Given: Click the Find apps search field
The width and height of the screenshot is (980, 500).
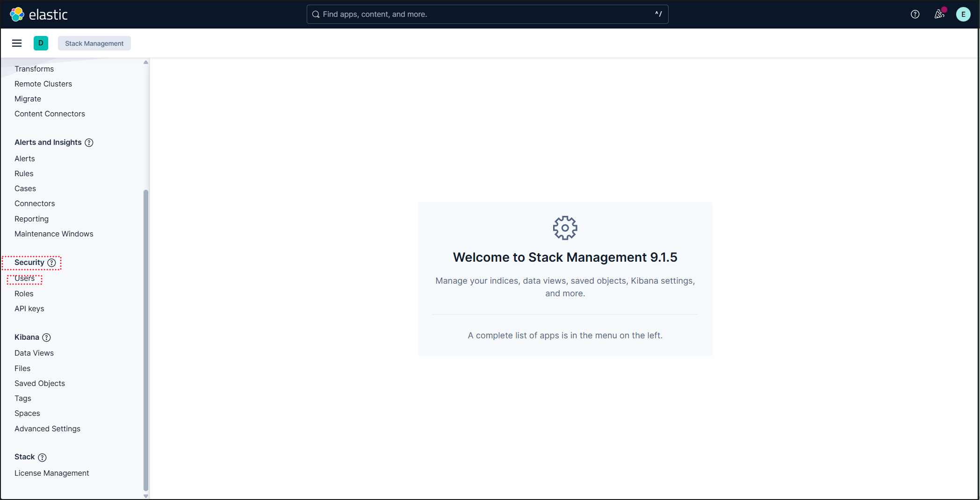Looking at the screenshot, I should coord(487,14).
